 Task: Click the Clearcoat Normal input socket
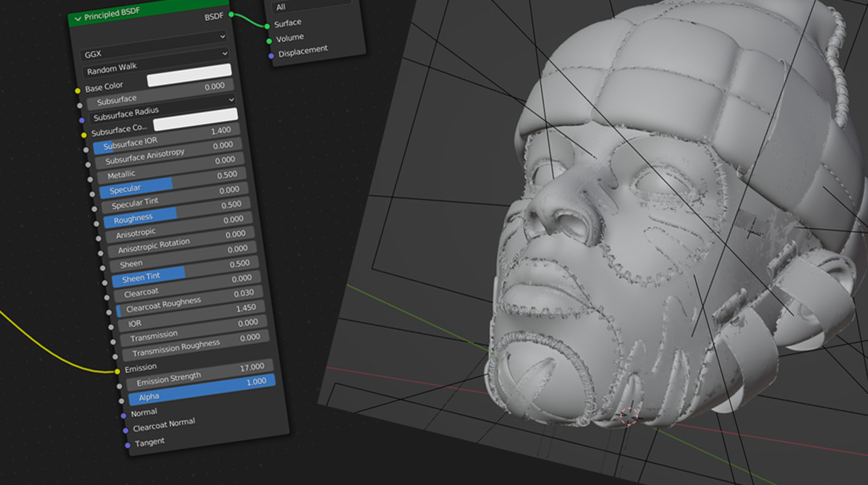point(126,431)
